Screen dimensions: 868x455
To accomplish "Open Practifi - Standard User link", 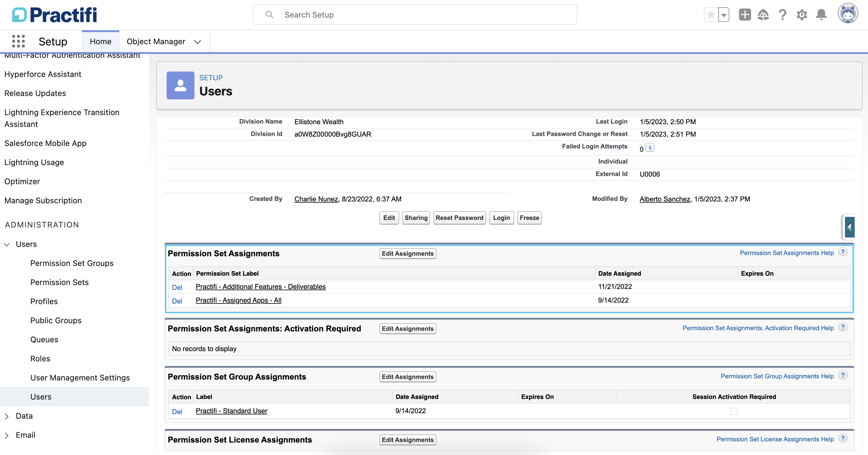I will click(x=231, y=411).
